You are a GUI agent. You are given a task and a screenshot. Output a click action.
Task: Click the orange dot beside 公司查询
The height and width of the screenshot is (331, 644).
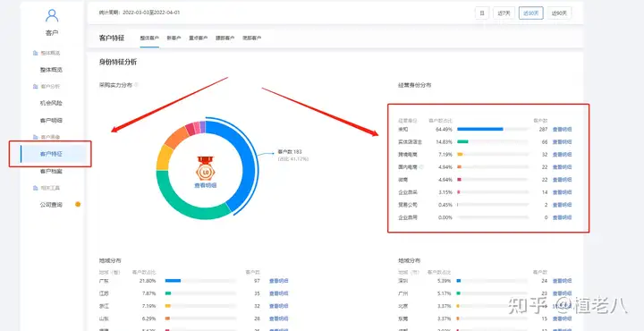(78, 204)
